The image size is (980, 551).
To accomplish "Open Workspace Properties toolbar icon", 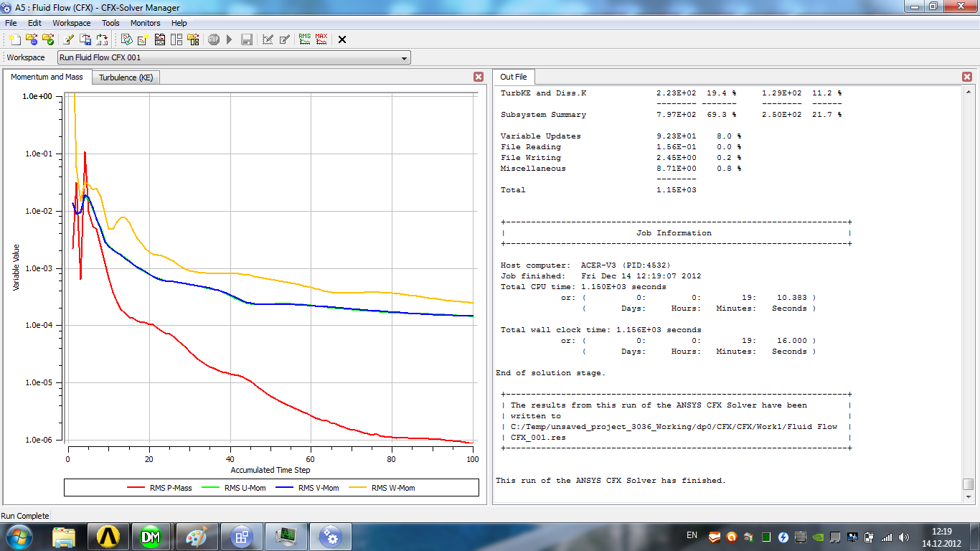I will pos(126,39).
